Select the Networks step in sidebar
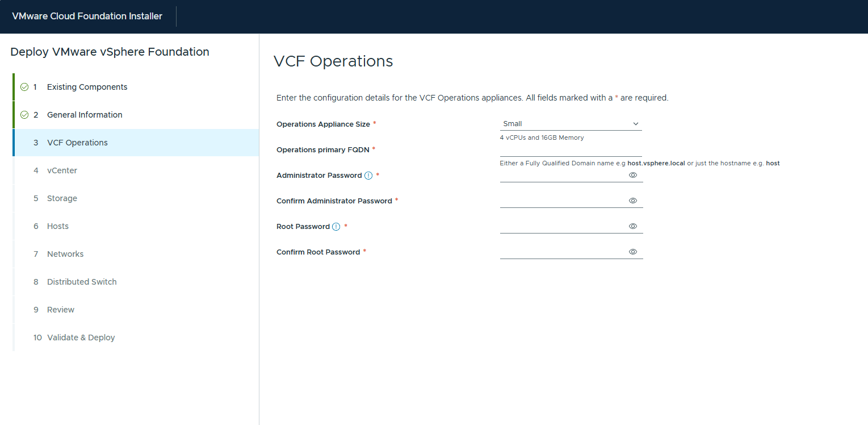The image size is (868, 425). tap(65, 254)
